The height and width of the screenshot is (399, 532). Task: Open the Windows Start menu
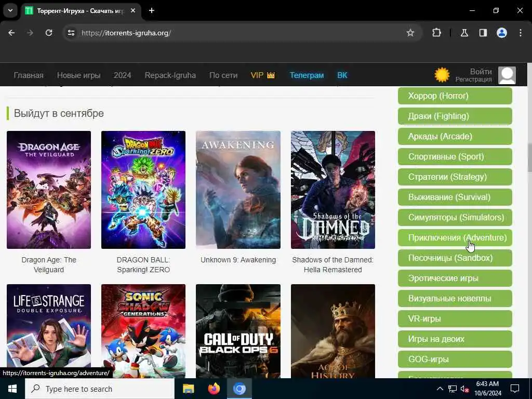(x=12, y=389)
